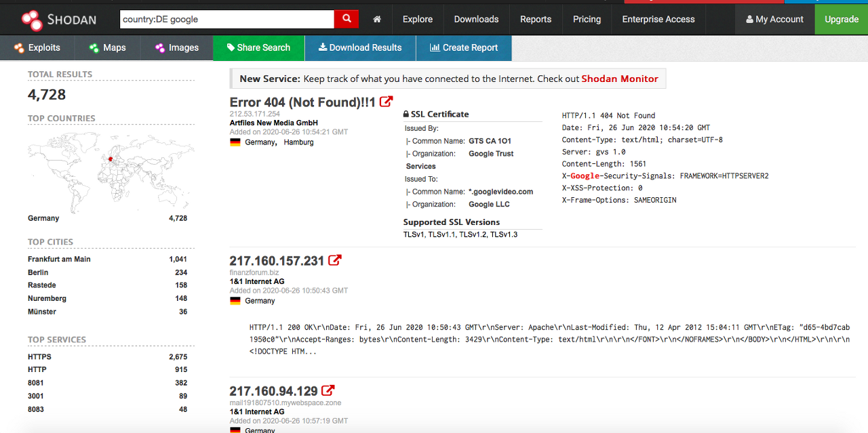Filter by Germany in Top Countries
Image resolution: width=868 pixels, height=433 pixels.
pos(43,218)
